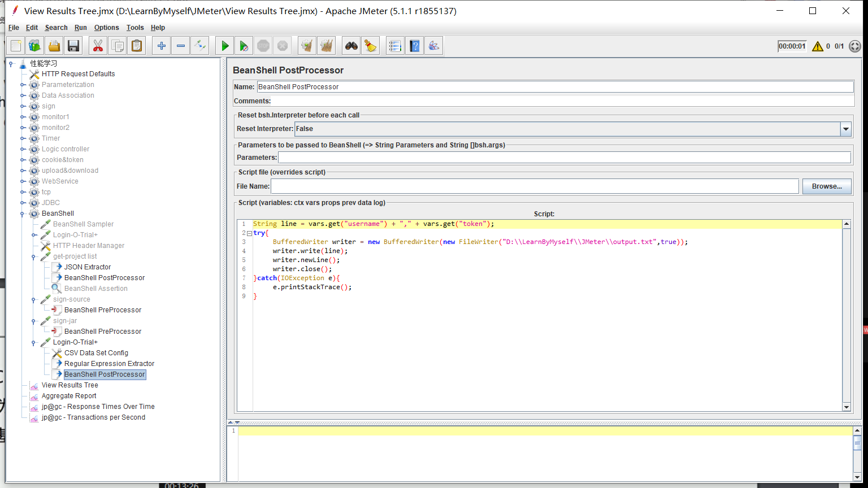The width and height of the screenshot is (868, 488).
Task: Click the Browse... button
Action: [x=826, y=186]
